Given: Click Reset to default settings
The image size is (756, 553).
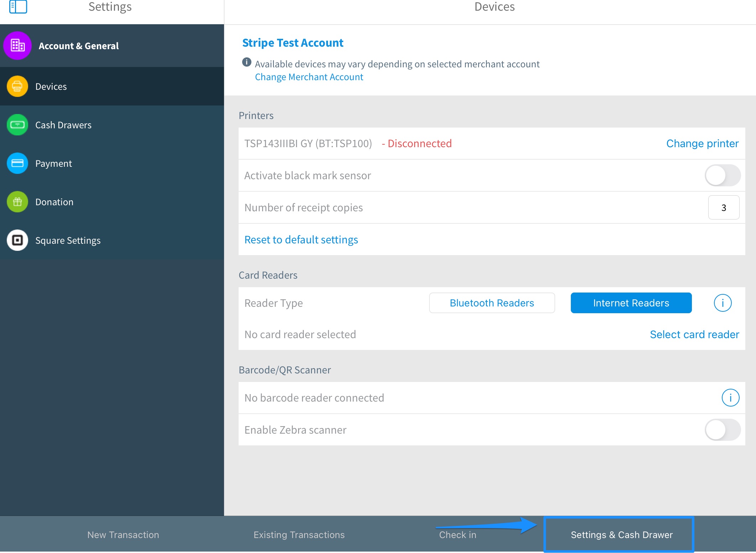Looking at the screenshot, I should [x=301, y=239].
